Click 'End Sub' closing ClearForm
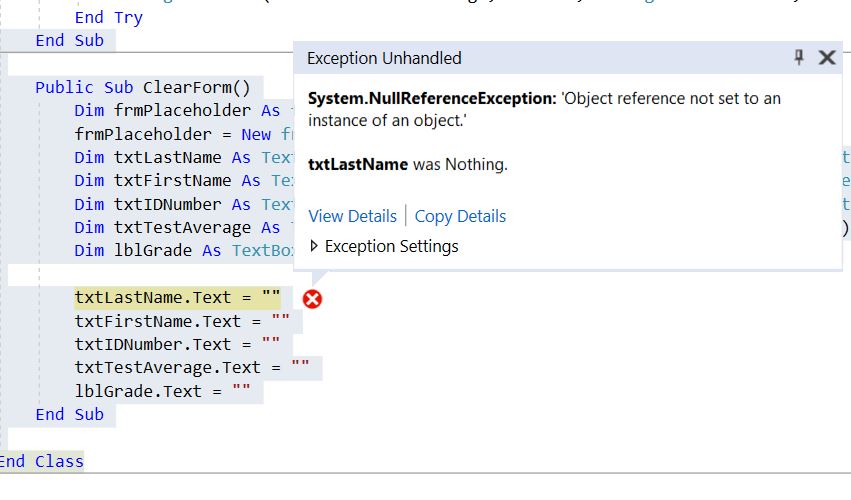Screen dimensions: 851x500 (69, 414)
